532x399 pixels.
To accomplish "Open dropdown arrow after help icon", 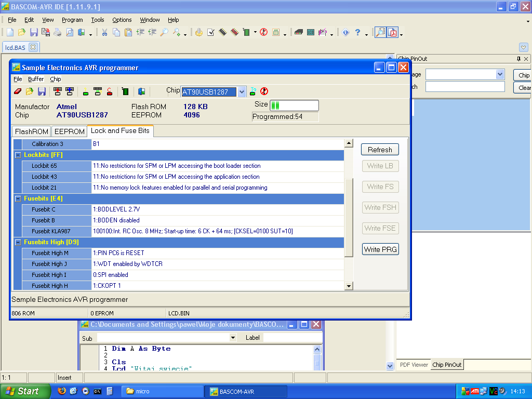I will [366, 35].
